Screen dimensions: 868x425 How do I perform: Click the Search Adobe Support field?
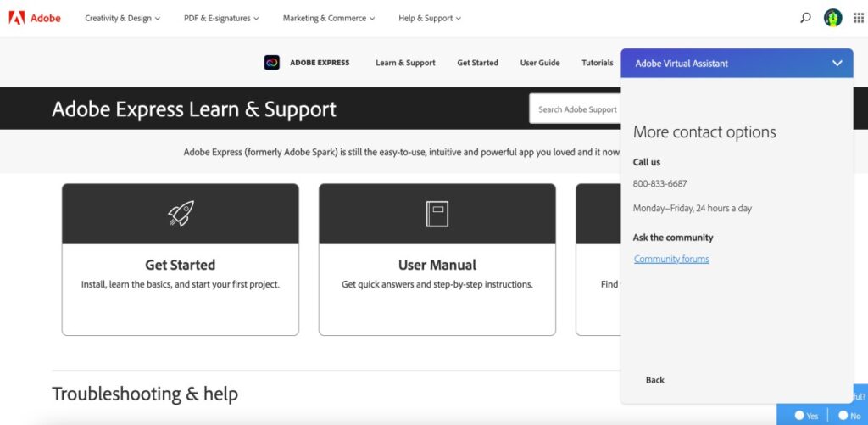[x=576, y=109]
